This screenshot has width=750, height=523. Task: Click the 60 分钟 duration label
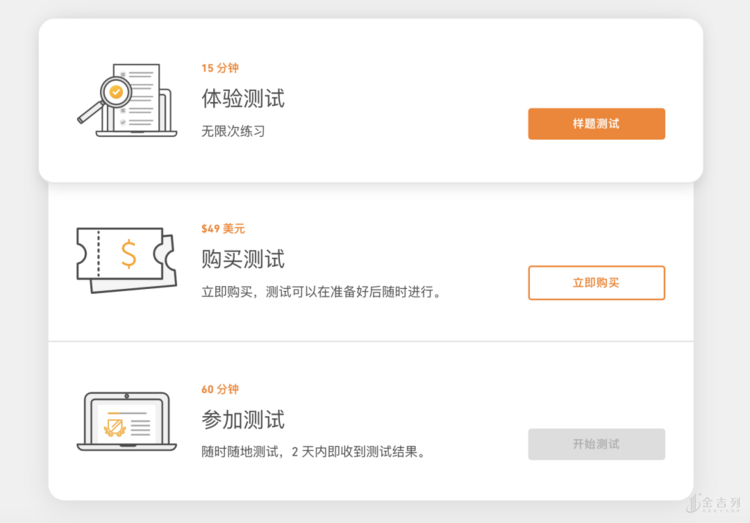[220, 389]
